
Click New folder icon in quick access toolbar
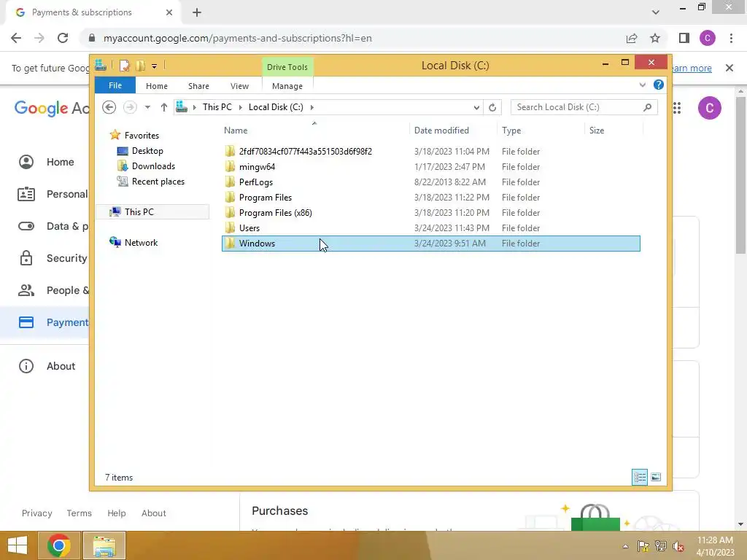pyautogui.click(x=141, y=66)
